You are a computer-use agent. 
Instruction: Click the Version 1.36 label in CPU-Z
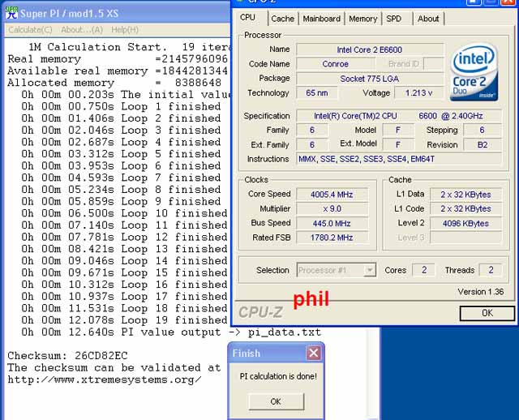pos(481,292)
